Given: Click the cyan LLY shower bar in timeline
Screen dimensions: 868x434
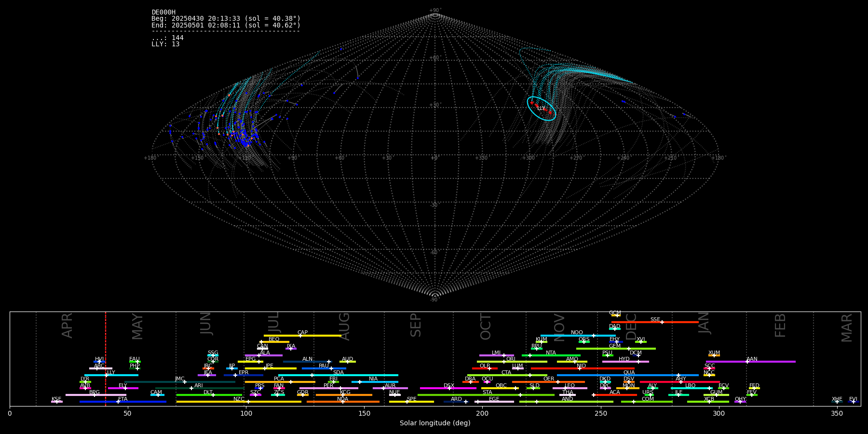Looking at the screenshot, I should click(111, 375).
